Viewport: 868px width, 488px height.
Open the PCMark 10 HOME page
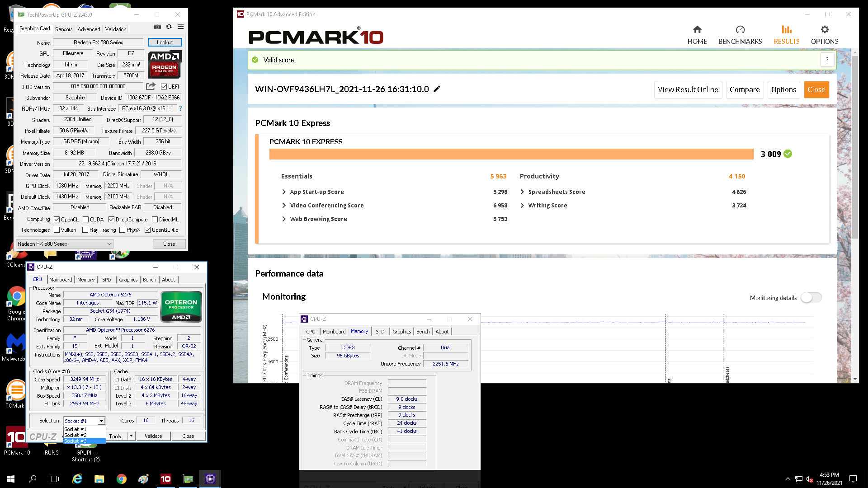point(697,35)
